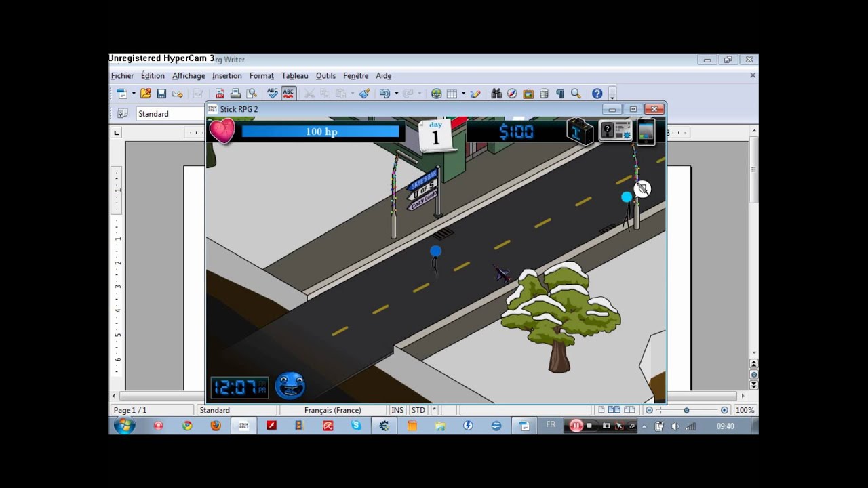Click the pink heart health icon

coord(222,131)
